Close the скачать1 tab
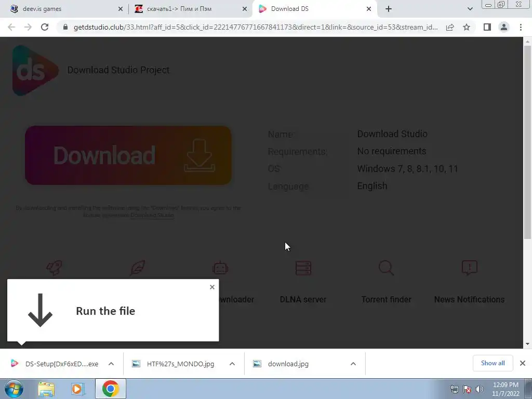 pos(244,9)
